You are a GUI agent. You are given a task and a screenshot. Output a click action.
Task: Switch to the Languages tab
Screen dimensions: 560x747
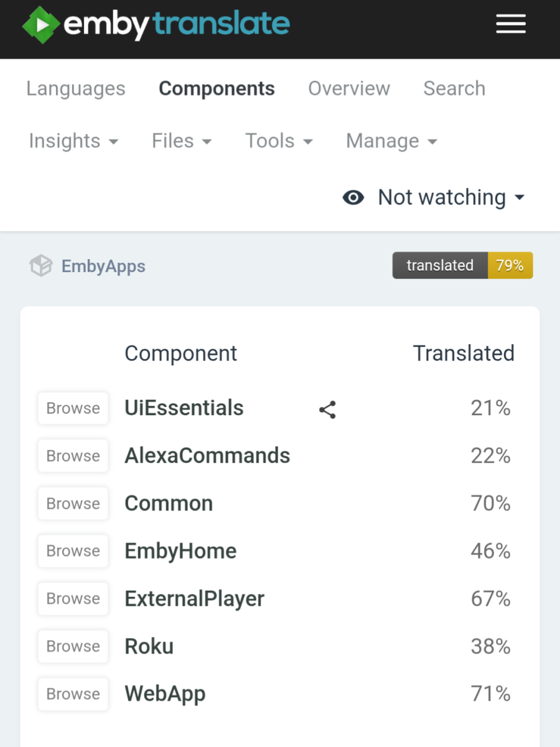75,89
